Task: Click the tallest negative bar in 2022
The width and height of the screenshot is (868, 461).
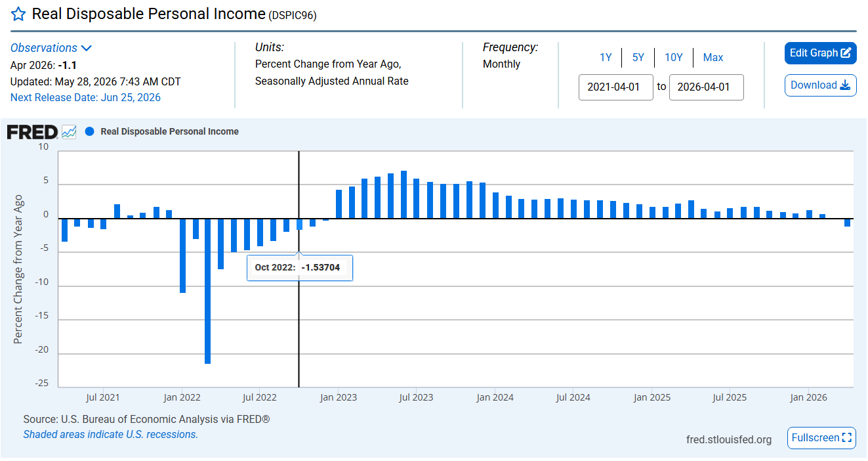Action: [208, 291]
